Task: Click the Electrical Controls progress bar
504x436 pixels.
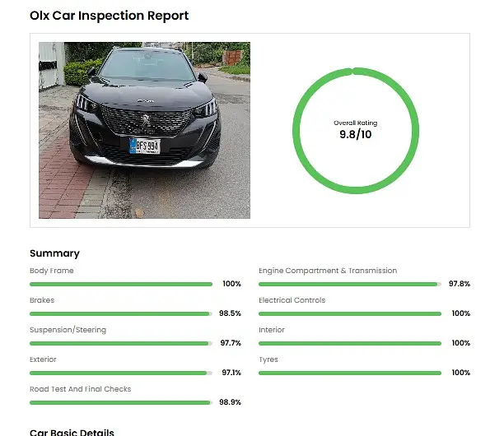Action: [x=349, y=313]
